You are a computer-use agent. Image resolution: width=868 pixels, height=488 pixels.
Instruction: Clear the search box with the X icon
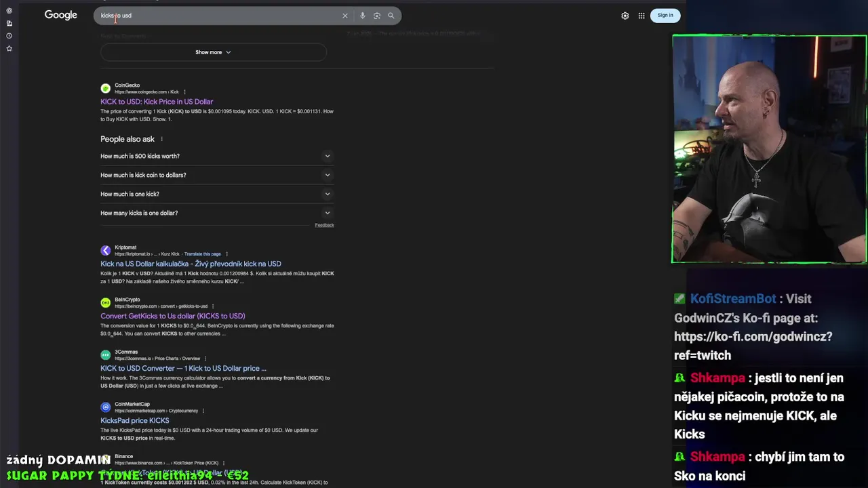[x=344, y=16]
